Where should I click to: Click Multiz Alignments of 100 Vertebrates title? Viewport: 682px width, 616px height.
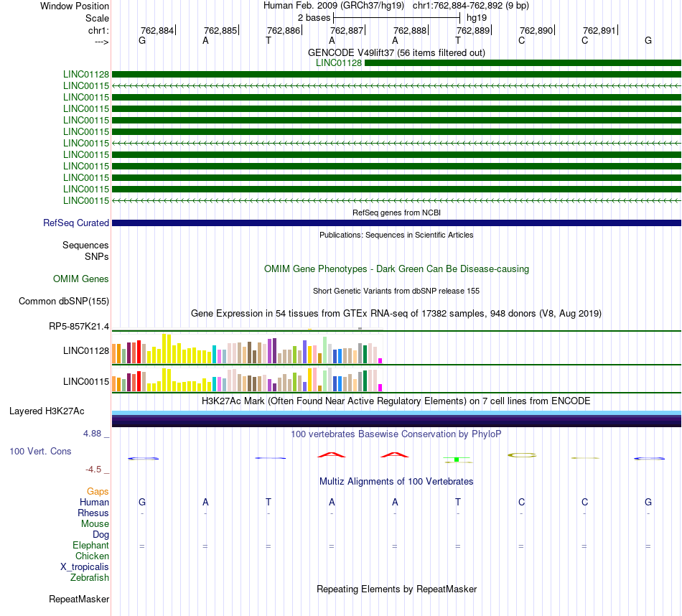(x=396, y=482)
